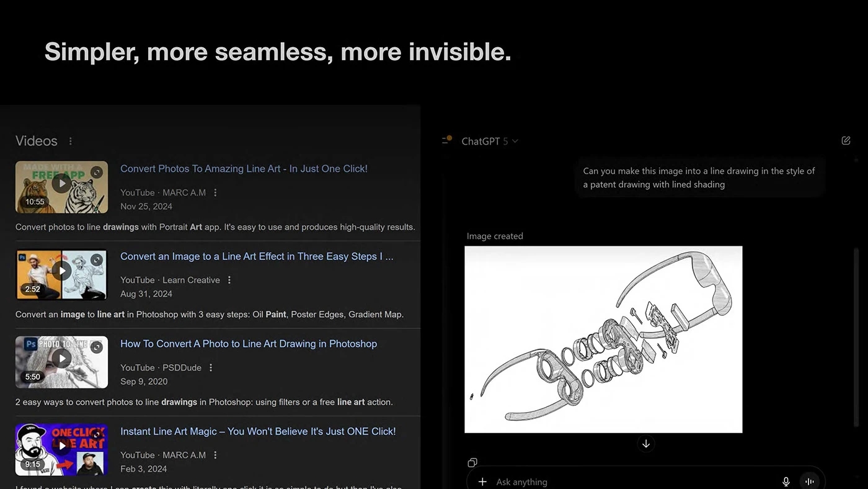
Task: Open more options next to MARC A.M, Nov 25 video
Action: point(215,193)
